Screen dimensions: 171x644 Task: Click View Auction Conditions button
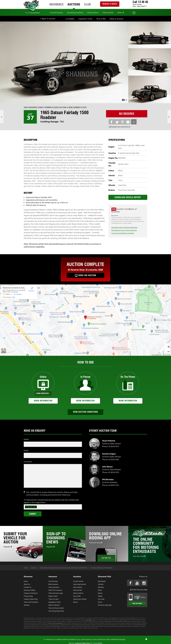coord(85,412)
